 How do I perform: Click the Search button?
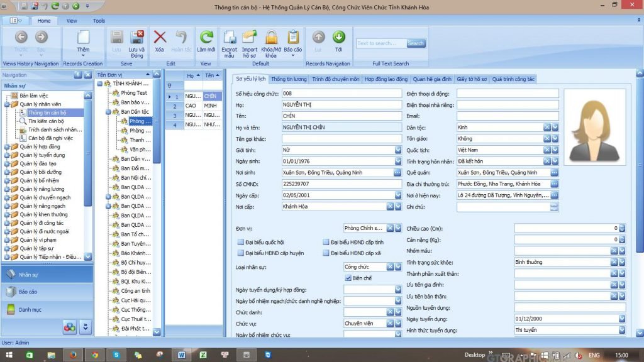click(x=416, y=43)
